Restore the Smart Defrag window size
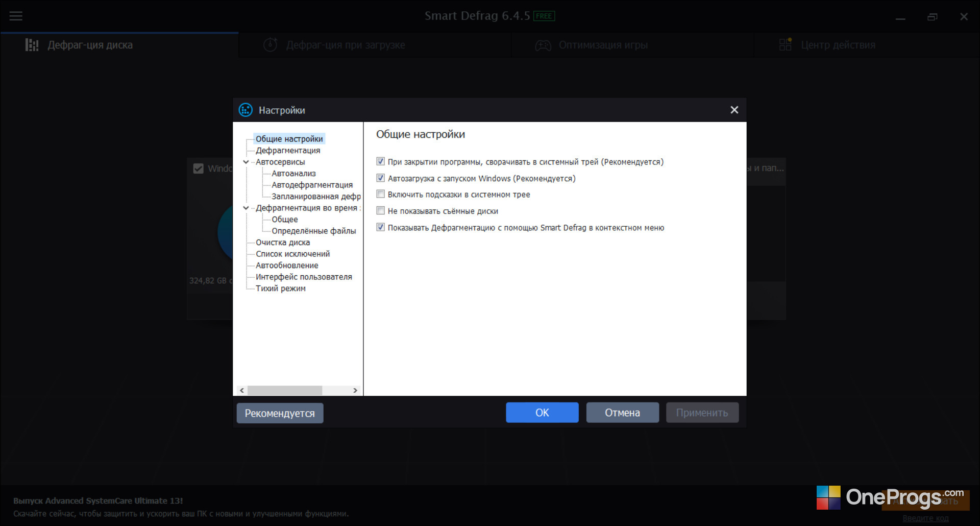Screen dimensions: 980x526 [932, 17]
